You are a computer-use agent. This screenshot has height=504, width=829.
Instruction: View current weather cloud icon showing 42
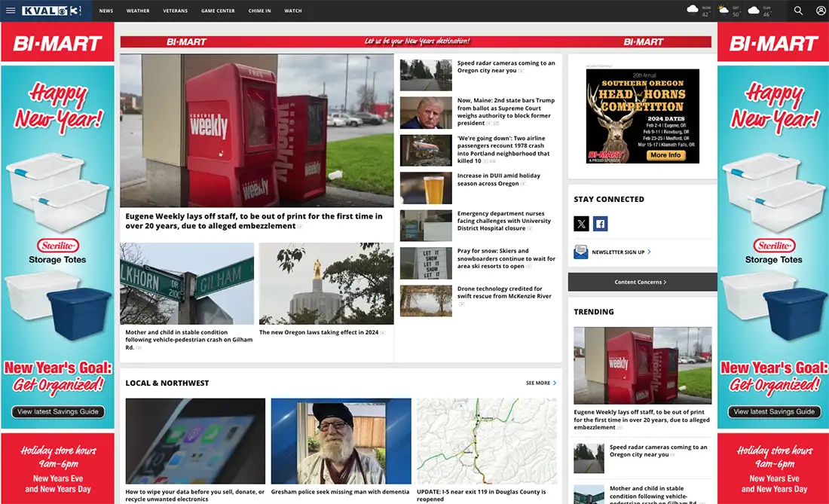tap(692, 10)
